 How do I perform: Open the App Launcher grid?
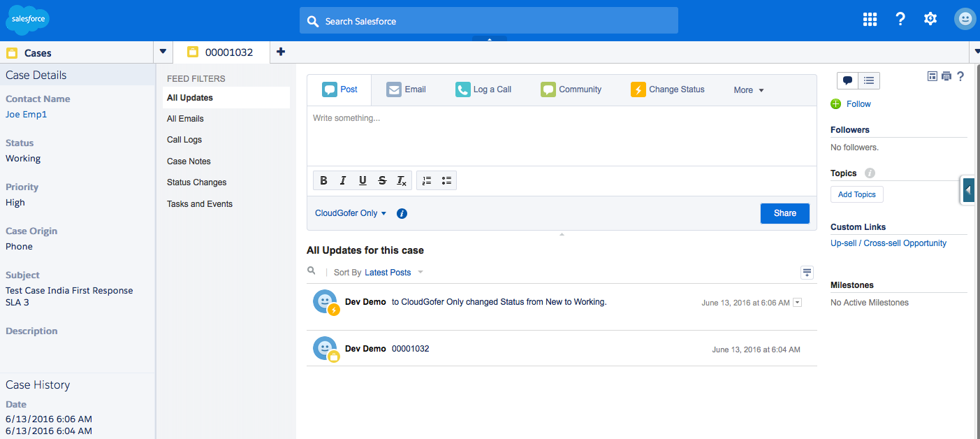(x=870, y=20)
